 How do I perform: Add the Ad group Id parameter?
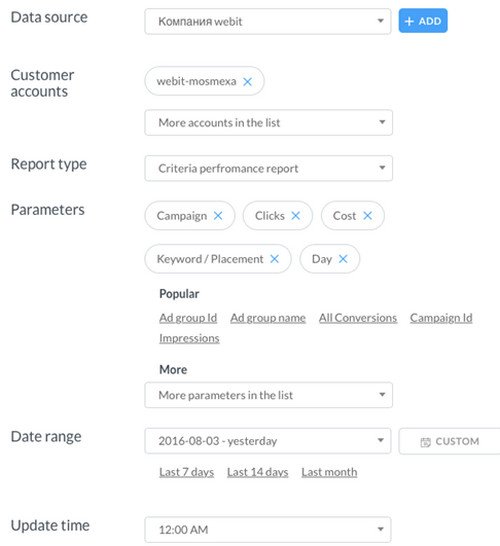[188, 318]
